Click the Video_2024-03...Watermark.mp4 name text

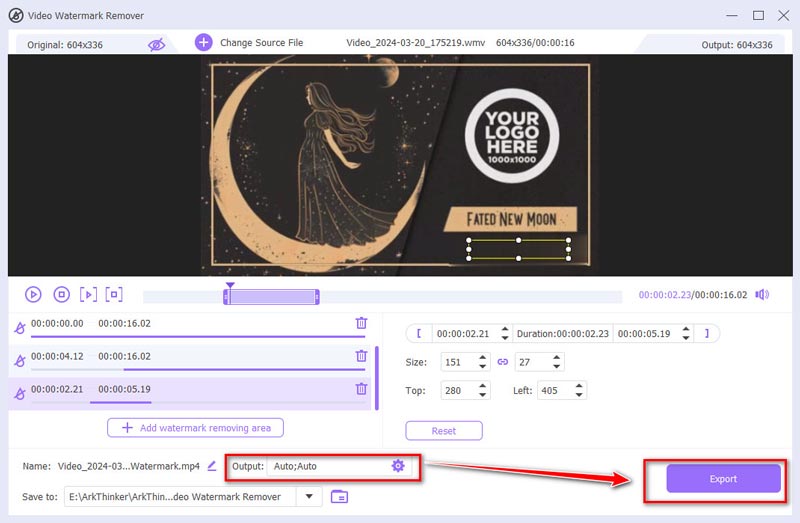coord(129,466)
